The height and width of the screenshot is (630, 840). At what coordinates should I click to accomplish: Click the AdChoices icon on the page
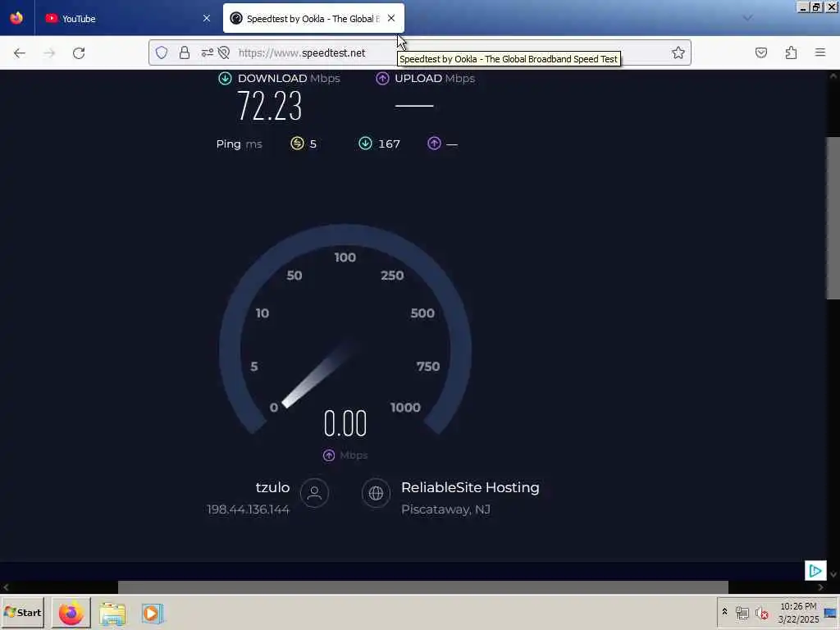(x=815, y=571)
